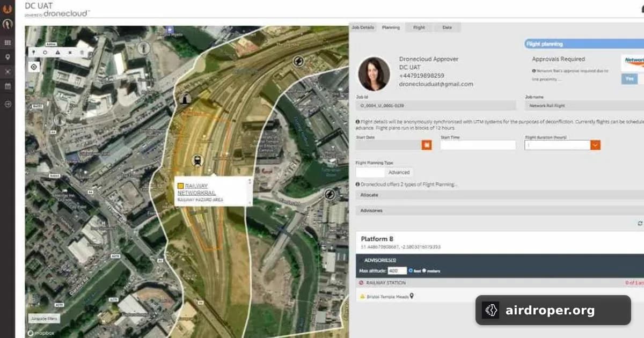Switch flight planning type toggle to Advanced
This screenshot has height=338, width=644.
[399, 172]
